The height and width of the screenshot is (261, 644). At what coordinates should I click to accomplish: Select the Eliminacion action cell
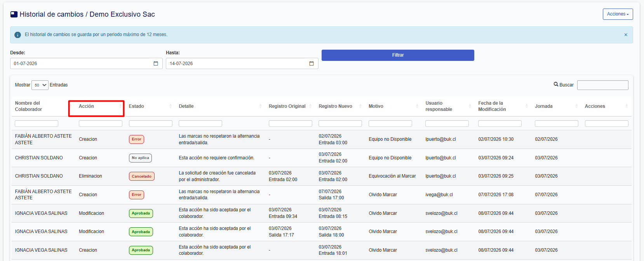[x=91, y=176]
